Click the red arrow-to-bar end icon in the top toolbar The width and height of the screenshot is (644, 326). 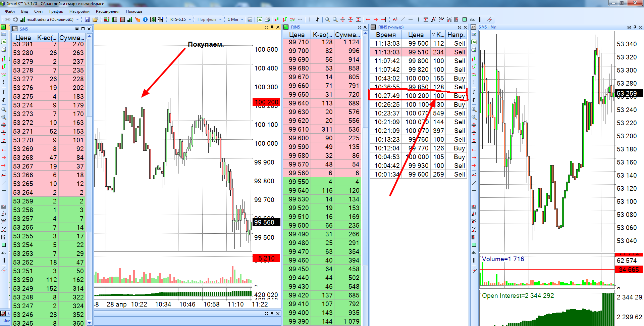[383, 19]
